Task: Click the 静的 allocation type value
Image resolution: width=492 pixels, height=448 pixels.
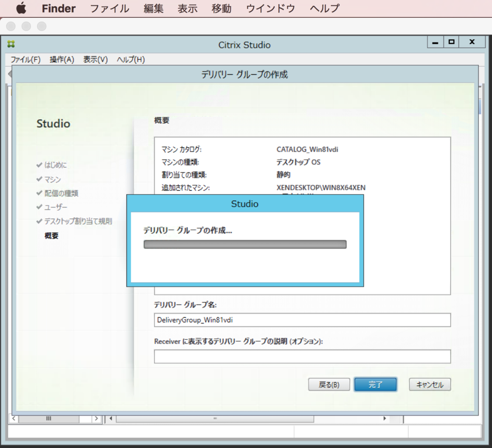Action: point(283,174)
